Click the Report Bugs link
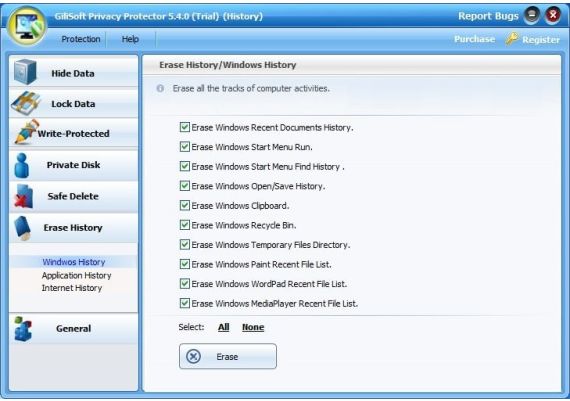This screenshot has width=570, height=401. coord(488,16)
